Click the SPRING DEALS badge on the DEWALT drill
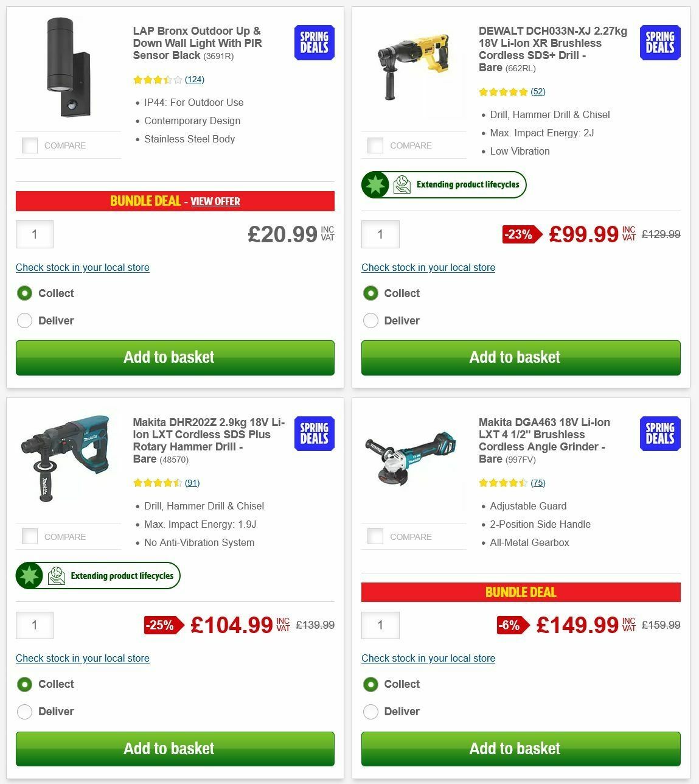This screenshot has height=784, width=699. pyautogui.click(x=659, y=43)
